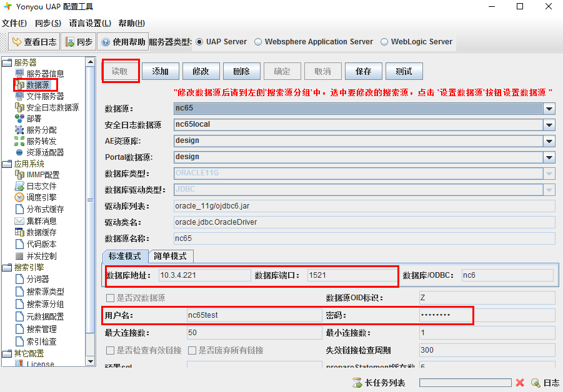Open 代码版本 document icon
Image resolution: width=563 pixels, height=392 pixels.
coord(19,244)
